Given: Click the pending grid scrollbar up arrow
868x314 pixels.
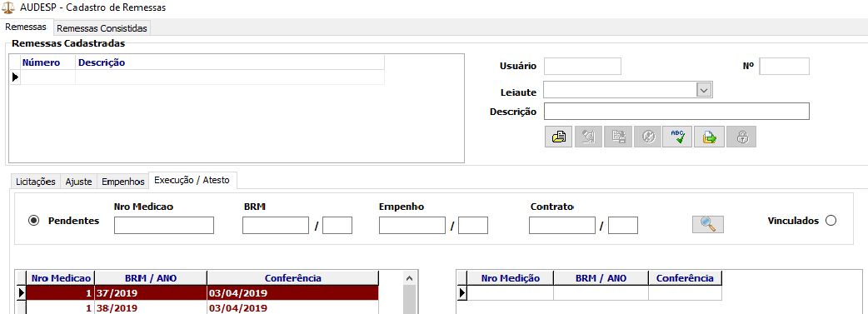Looking at the screenshot, I should 409,278.
